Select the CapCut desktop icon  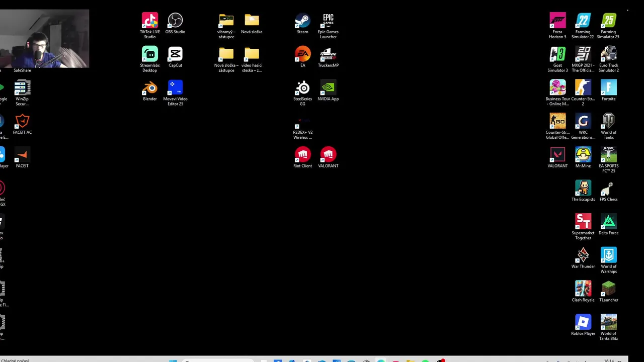175,54
